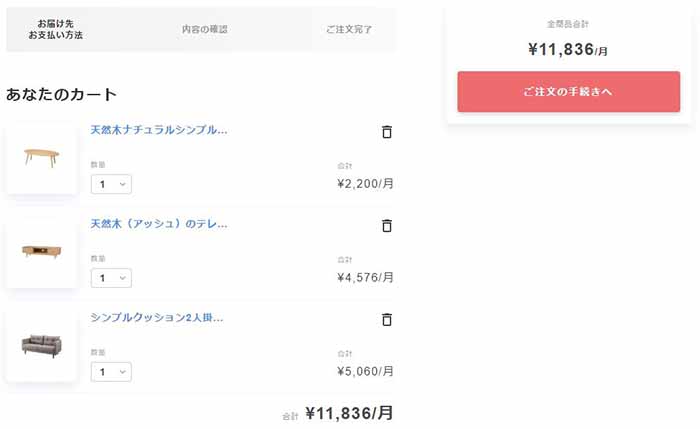Delete the natural wood table item via trash icon

click(x=387, y=132)
